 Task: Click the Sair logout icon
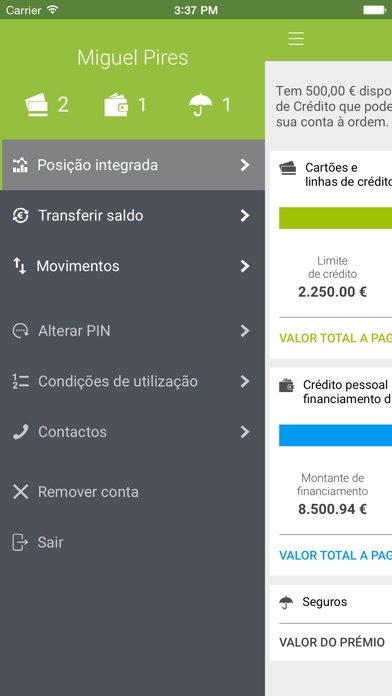pyautogui.click(x=20, y=542)
